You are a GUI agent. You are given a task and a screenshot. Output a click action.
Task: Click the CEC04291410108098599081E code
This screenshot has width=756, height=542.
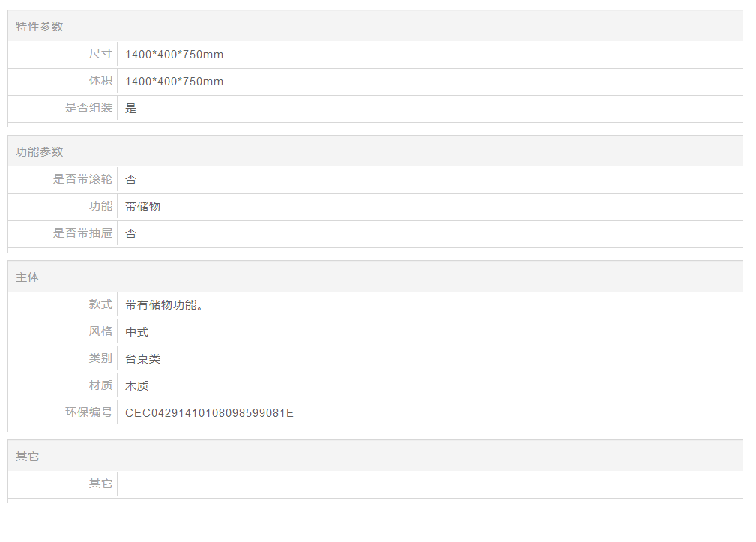coord(209,413)
